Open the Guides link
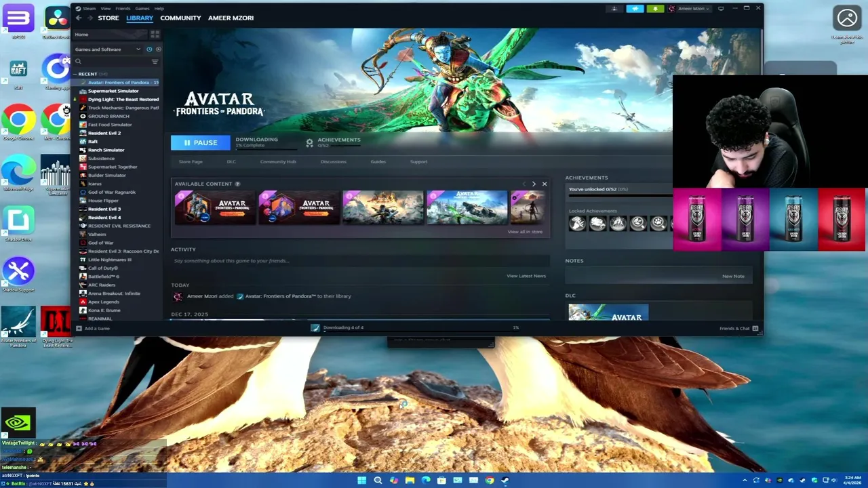This screenshot has height=488, width=868. [378, 162]
